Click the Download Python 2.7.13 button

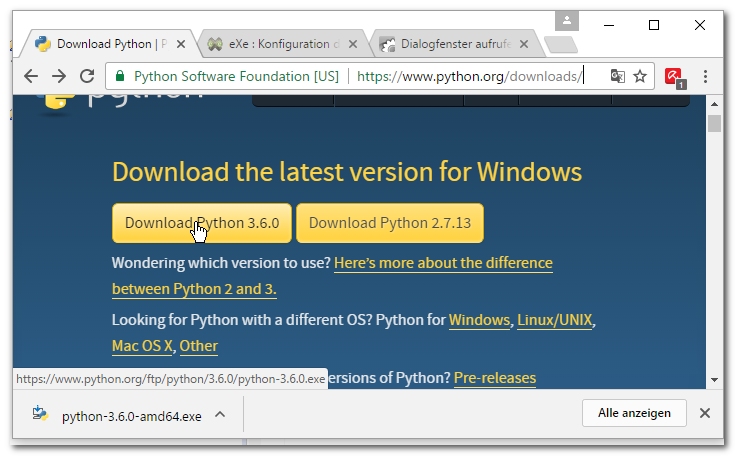tap(390, 223)
